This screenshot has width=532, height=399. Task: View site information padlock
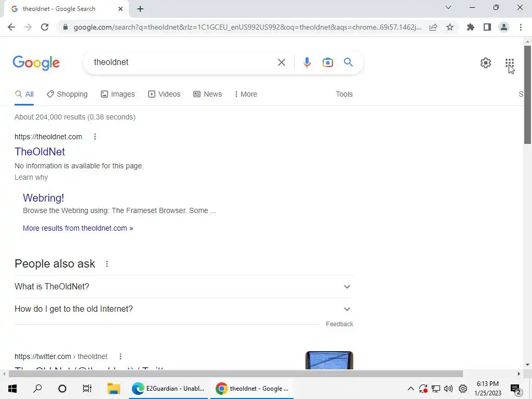coord(65,27)
